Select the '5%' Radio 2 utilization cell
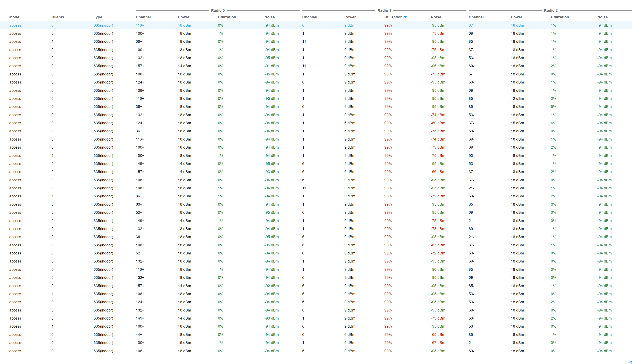The width and height of the screenshot is (632, 364). pos(553,106)
